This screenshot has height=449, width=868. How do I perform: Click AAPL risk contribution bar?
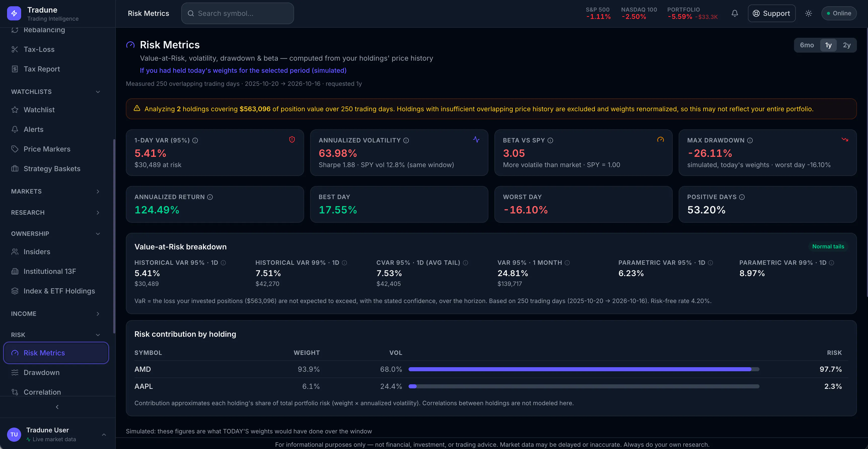(x=584, y=386)
